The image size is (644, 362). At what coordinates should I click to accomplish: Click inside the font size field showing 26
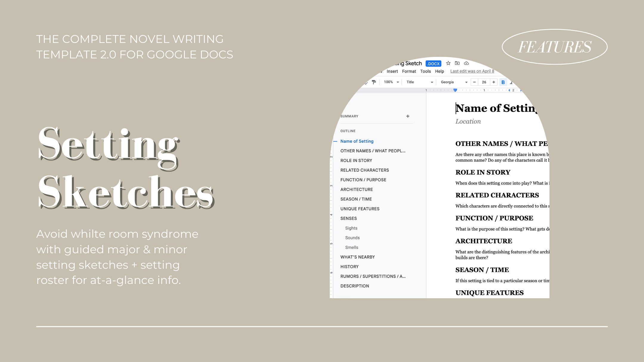point(484,82)
